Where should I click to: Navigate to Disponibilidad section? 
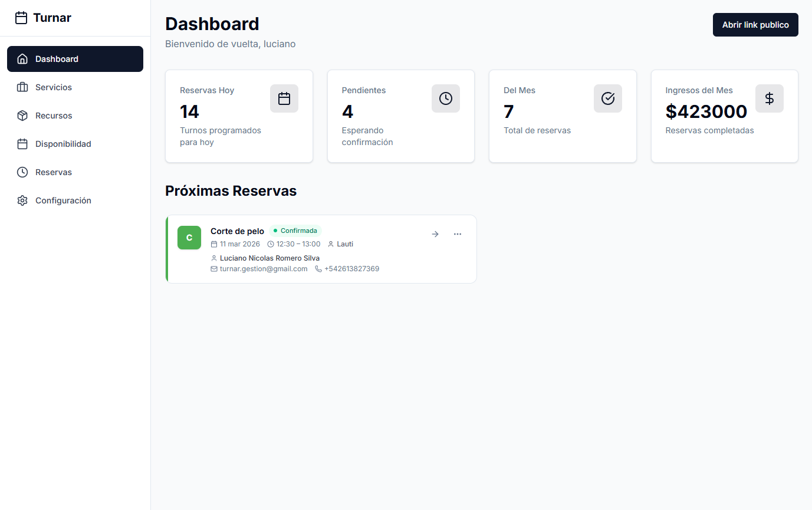pyautogui.click(x=63, y=144)
